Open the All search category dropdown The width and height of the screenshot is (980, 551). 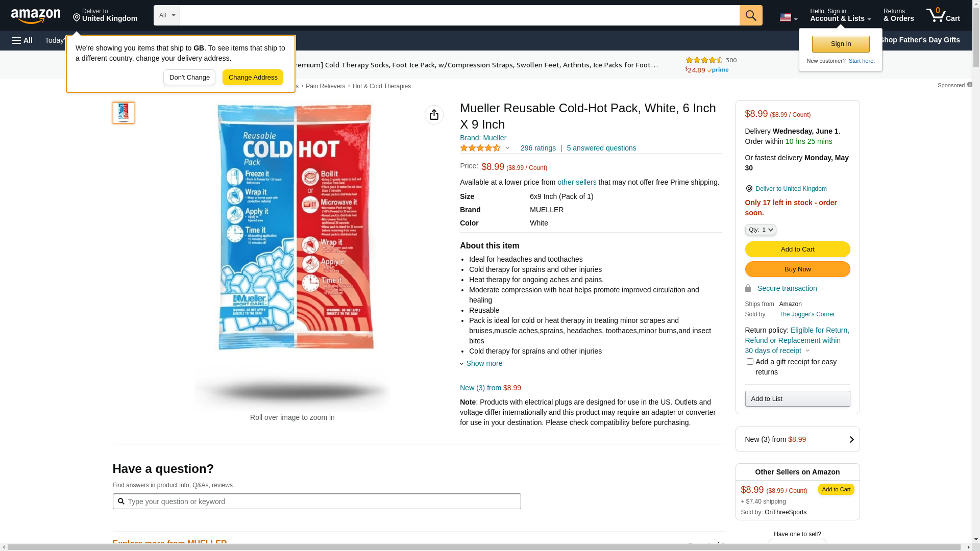(167, 15)
